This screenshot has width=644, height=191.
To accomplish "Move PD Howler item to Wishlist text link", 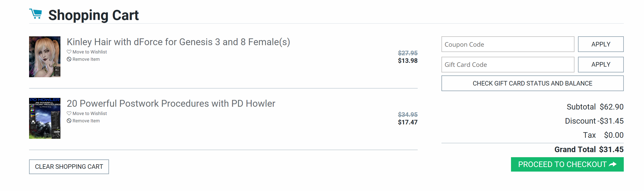I will coord(90,114).
